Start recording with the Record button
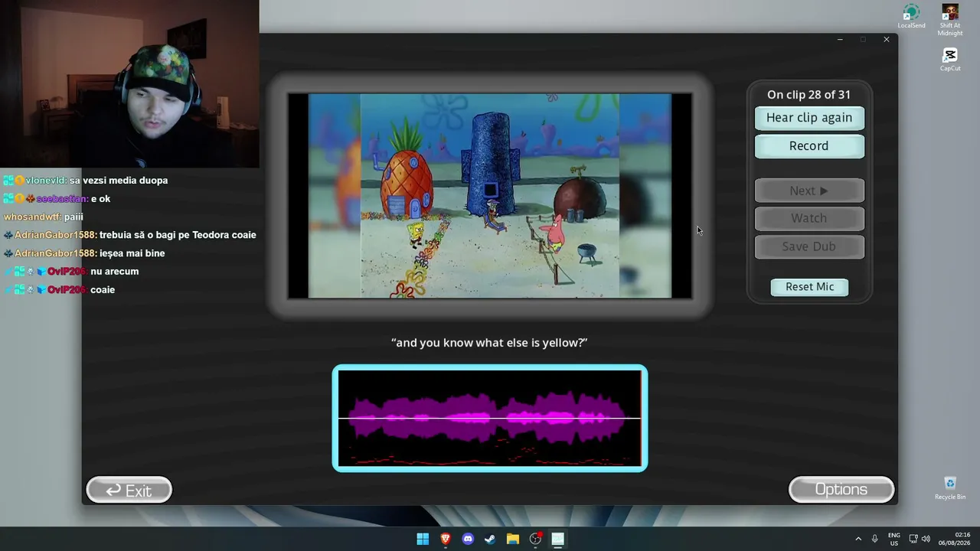 809,146
